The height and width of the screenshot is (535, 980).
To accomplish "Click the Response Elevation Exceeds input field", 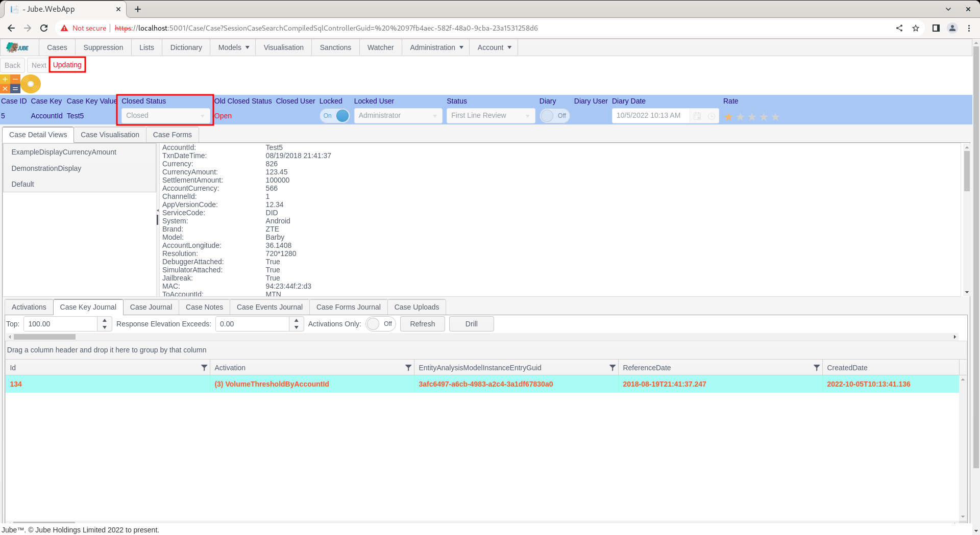I will (252, 324).
